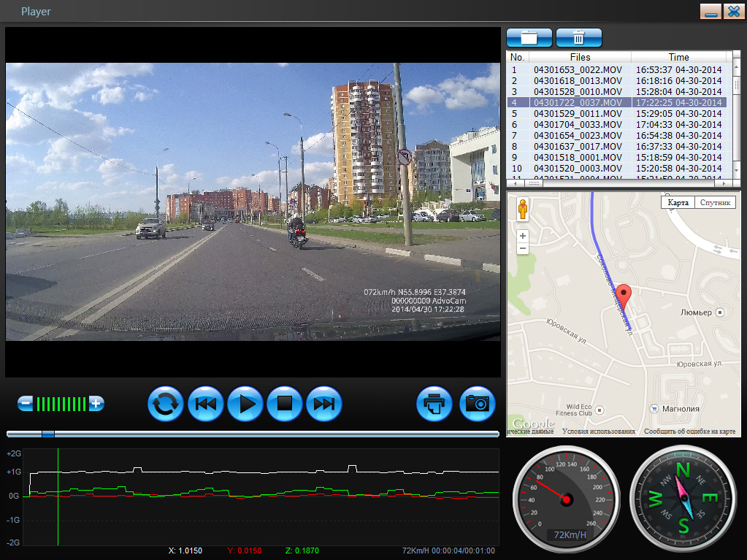Sort file list by Time column

coord(678,57)
